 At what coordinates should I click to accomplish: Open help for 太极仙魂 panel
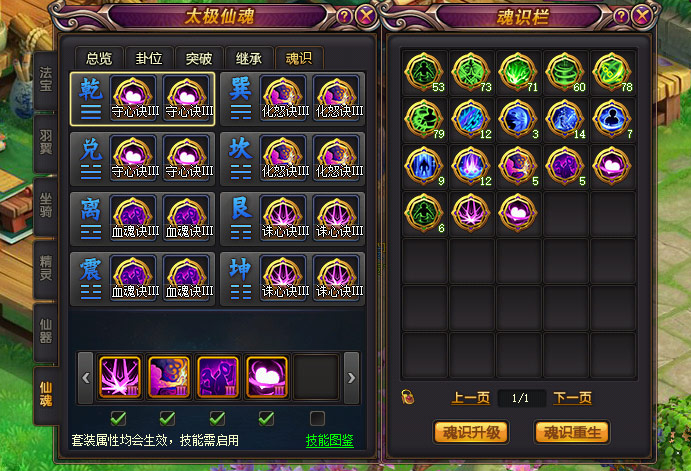(x=344, y=17)
